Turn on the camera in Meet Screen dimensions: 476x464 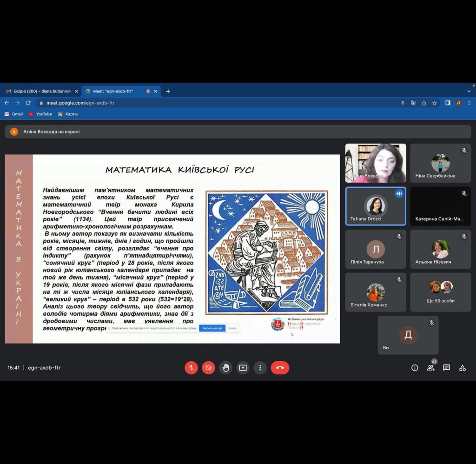[x=209, y=368]
